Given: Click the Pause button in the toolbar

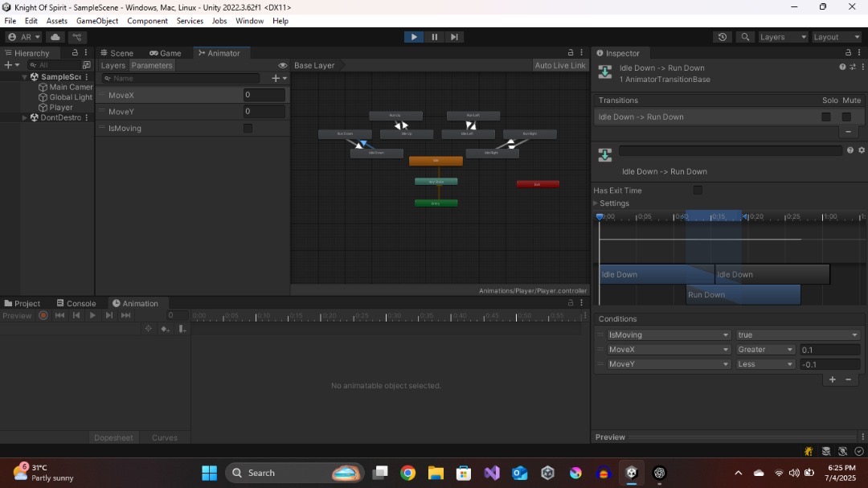Looking at the screenshot, I should coord(434,37).
